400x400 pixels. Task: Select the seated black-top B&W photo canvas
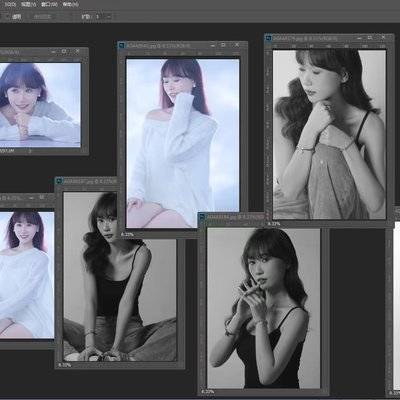pos(120,277)
